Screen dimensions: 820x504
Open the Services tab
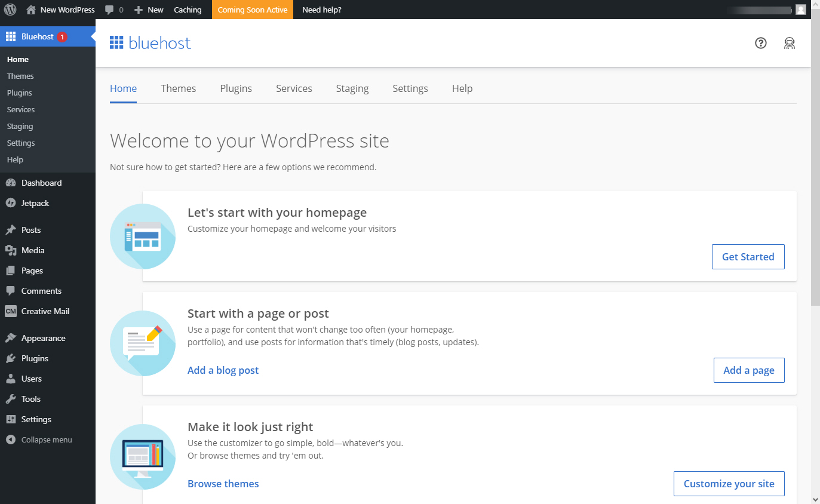click(294, 88)
